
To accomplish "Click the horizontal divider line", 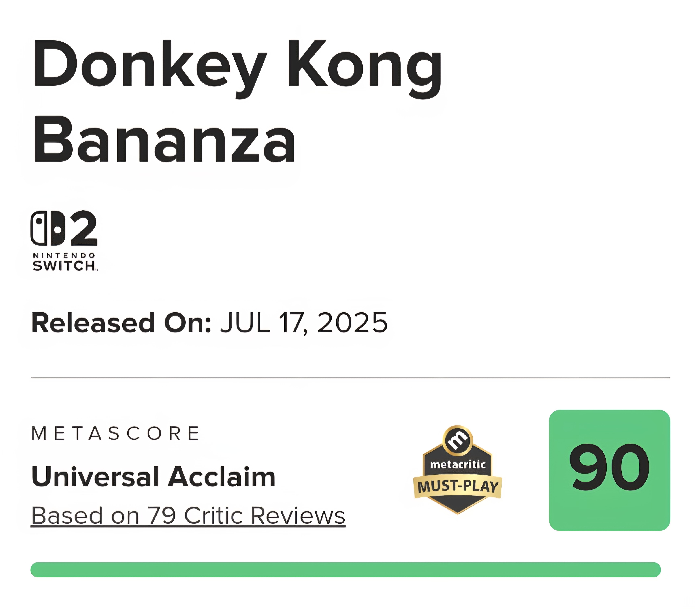I will coord(350,378).
